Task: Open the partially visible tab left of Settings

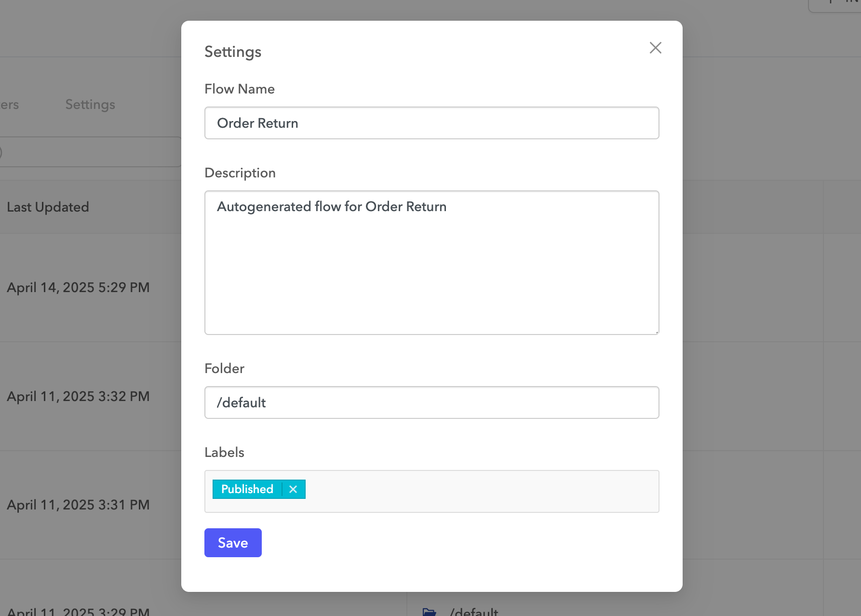Action: (10, 105)
